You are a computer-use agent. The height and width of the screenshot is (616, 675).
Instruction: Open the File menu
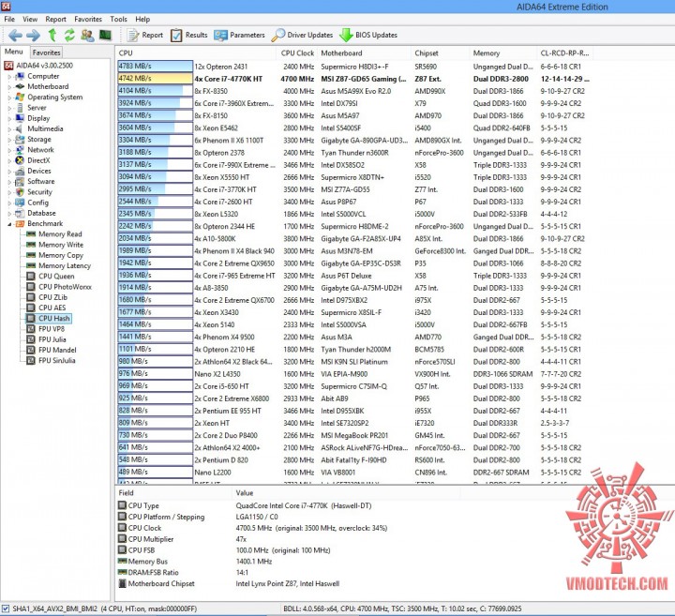tap(9, 20)
